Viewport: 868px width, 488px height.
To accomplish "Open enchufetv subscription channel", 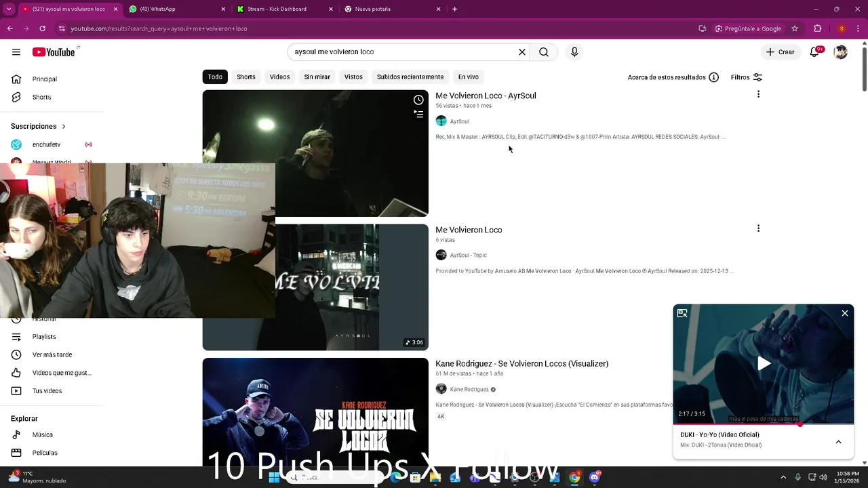I will [46, 144].
